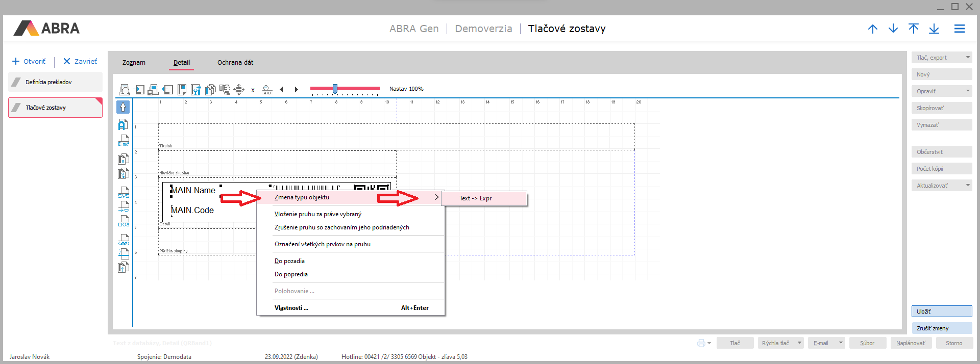Open the Opraviť dropdown arrow
Screen dimensions: 980x364
coord(967,91)
